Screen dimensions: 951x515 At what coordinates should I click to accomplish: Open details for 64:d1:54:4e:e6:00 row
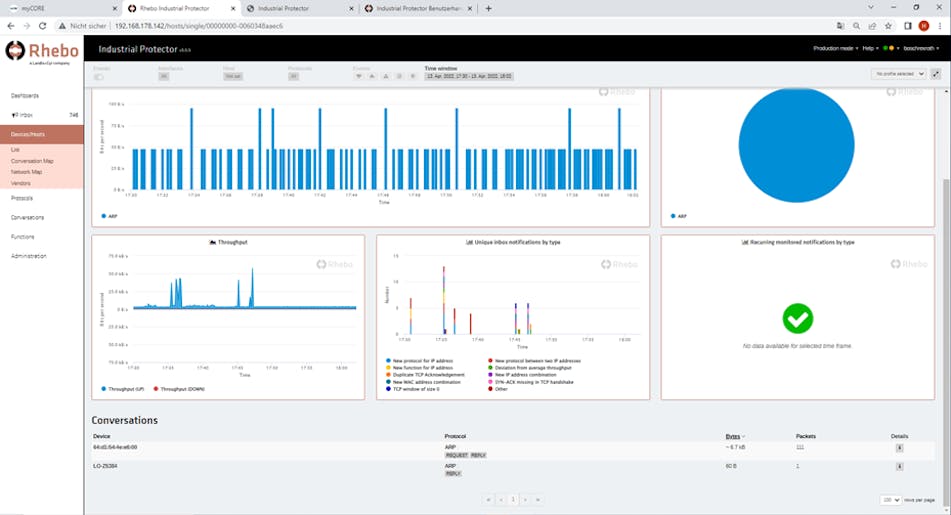899,448
